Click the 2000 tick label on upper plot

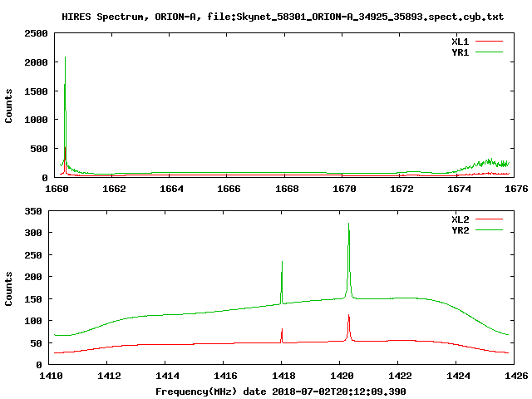36,62
